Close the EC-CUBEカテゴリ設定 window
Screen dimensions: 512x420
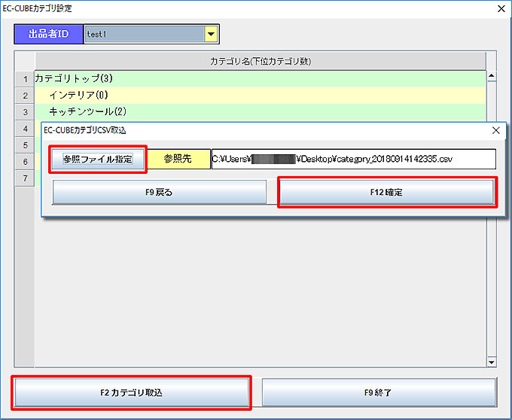point(501,9)
